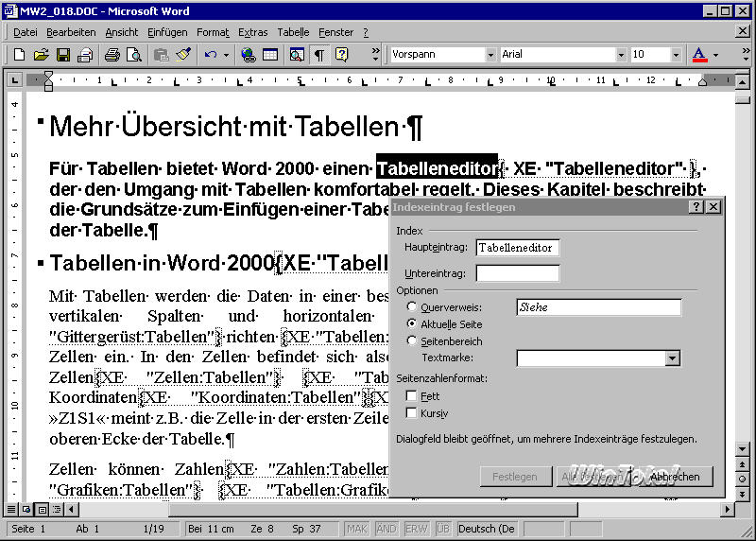
Task: Expand more standard toolbar buttons chevron
Action: [375, 55]
